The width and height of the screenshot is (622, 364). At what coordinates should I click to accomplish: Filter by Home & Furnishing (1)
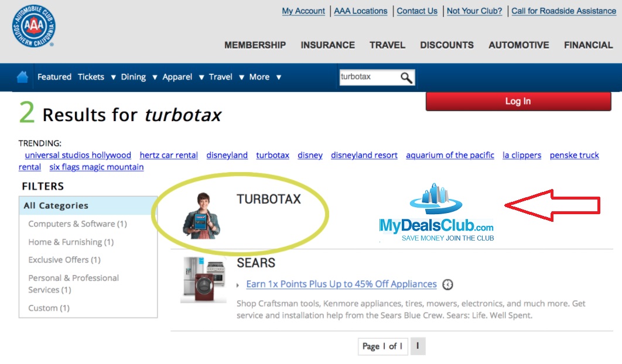[x=71, y=242]
